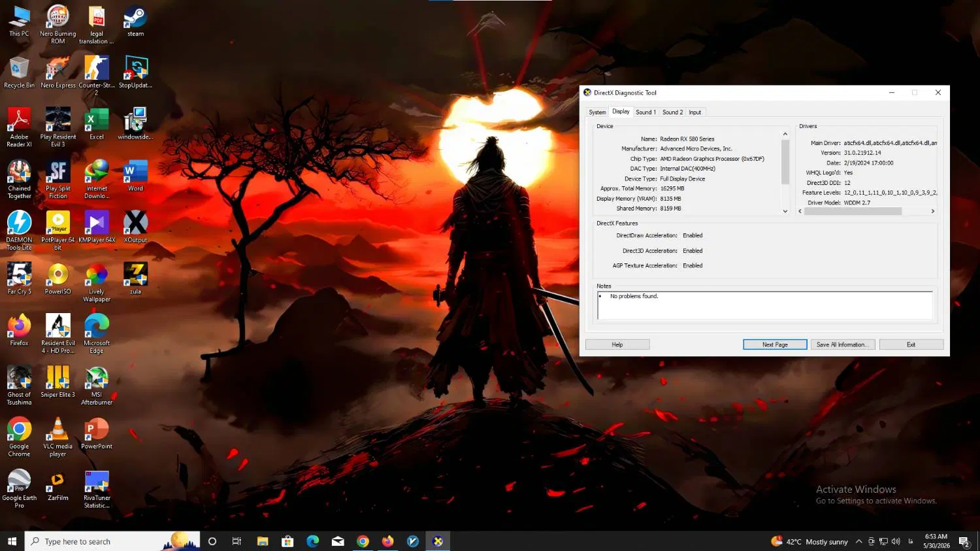
Task: Select the zula desktop shortcut
Action: coord(135,279)
